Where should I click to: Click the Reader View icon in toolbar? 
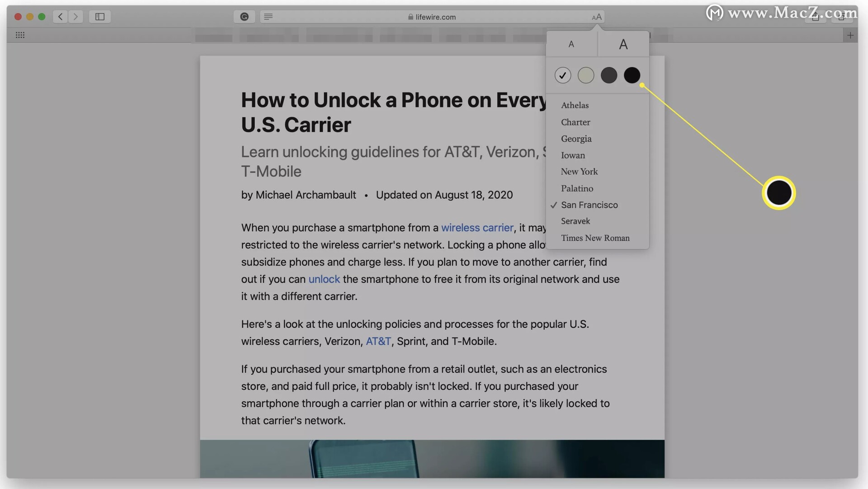(269, 17)
